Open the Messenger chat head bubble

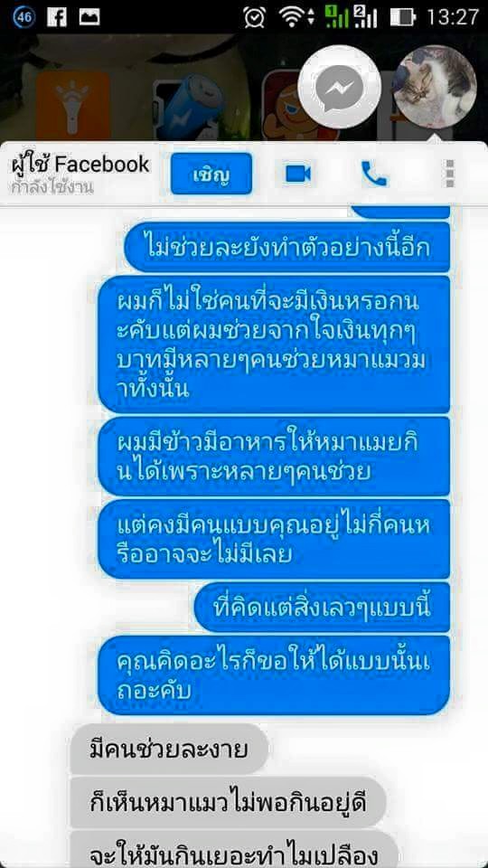[x=339, y=87]
